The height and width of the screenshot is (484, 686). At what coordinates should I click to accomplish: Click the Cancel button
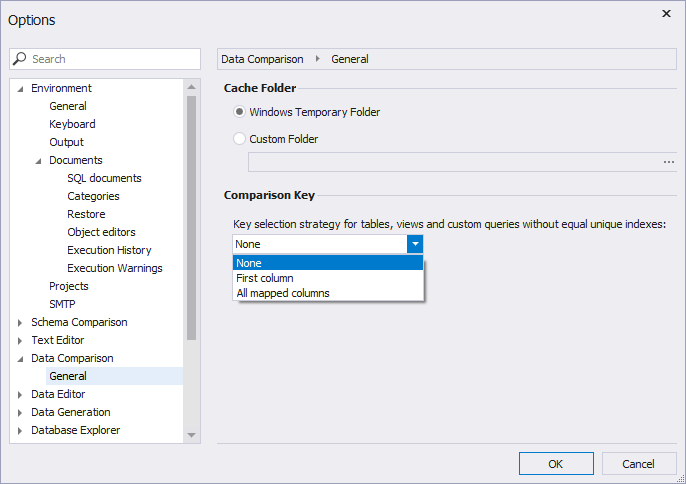(639, 463)
